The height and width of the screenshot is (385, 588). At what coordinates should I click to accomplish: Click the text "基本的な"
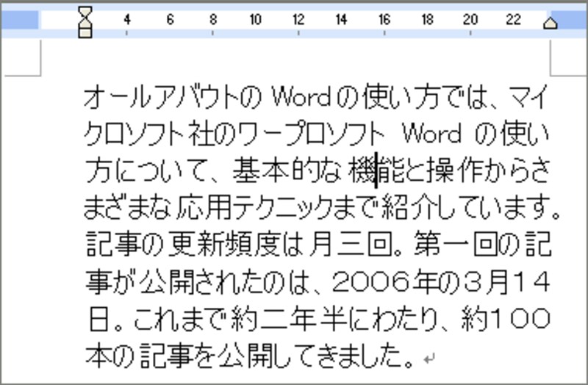pyautogui.click(x=287, y=170)
